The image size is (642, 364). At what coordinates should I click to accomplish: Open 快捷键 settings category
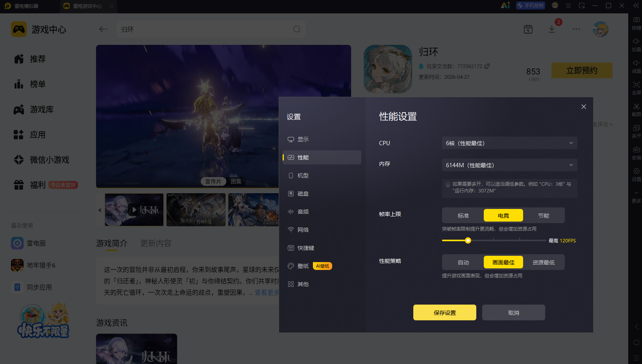pyautogui.click(x=322, y=248)
